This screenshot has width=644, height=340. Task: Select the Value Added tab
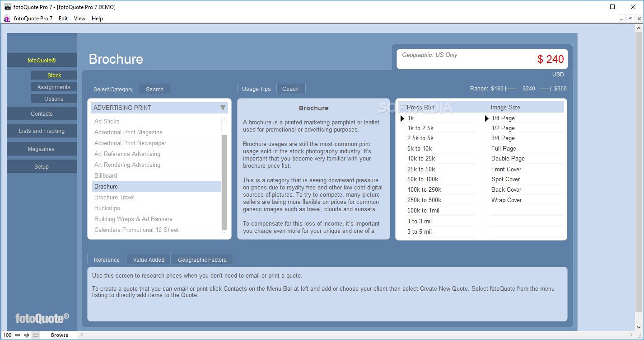(x=149, y=260)
